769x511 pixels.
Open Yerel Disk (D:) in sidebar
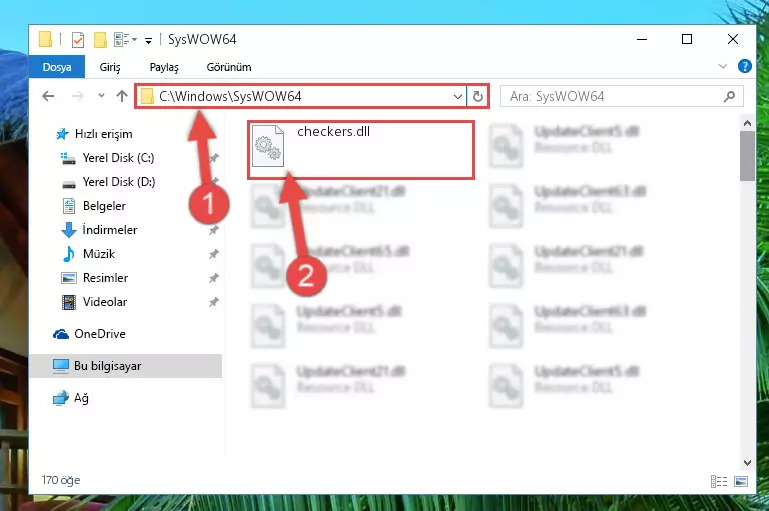click(119, 182)
